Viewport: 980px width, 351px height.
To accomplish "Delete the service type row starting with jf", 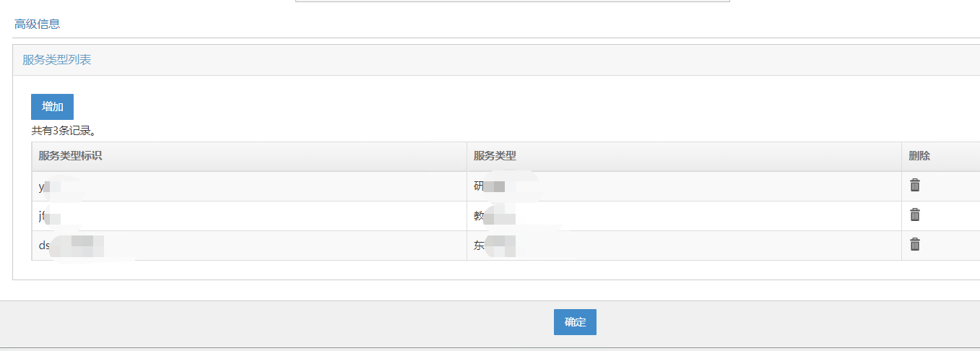I will point(915,215).
